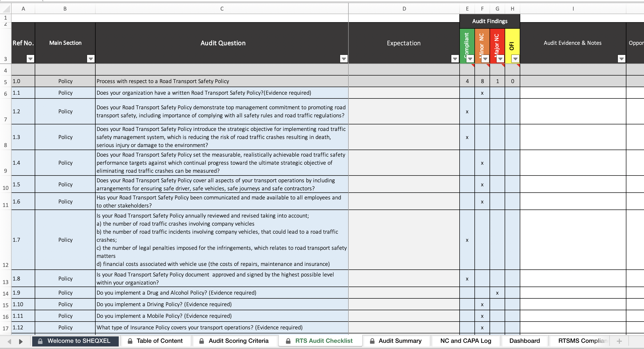Switch to Table of Content sheet tab
The width and height of the screenshot is (644, 349).
pyautogui.click(x=156, y=341)
